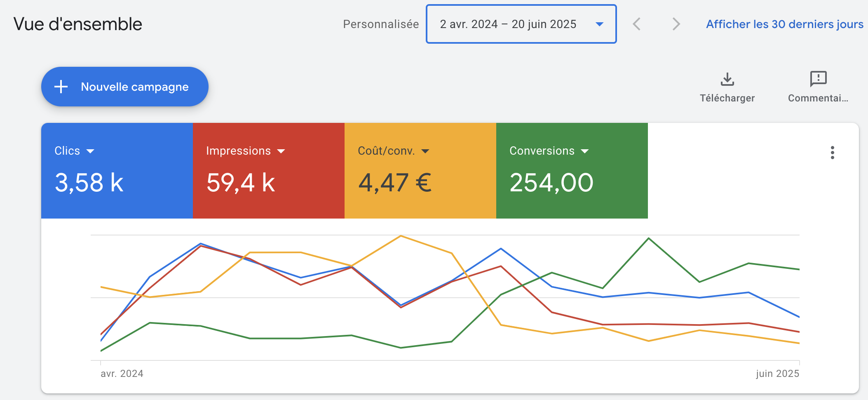The height and width of the screenshot is (400, 868).
Task: Go to next date period arrow
Action: pos(676,24)
